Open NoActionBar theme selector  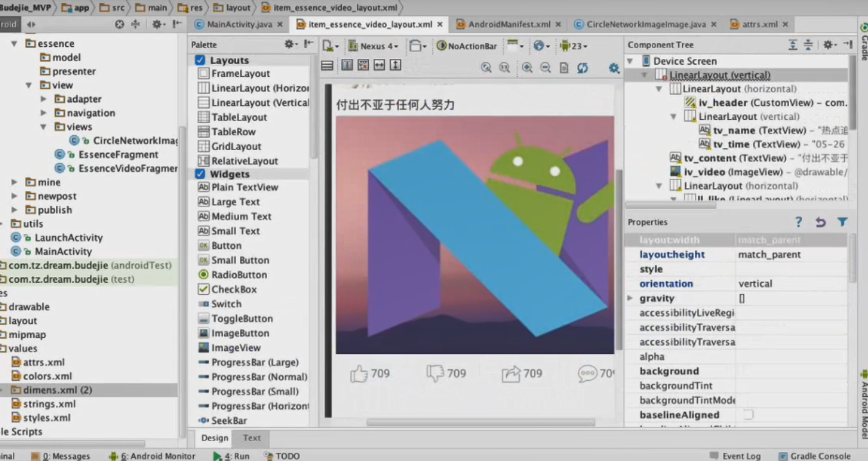[467, 46]
